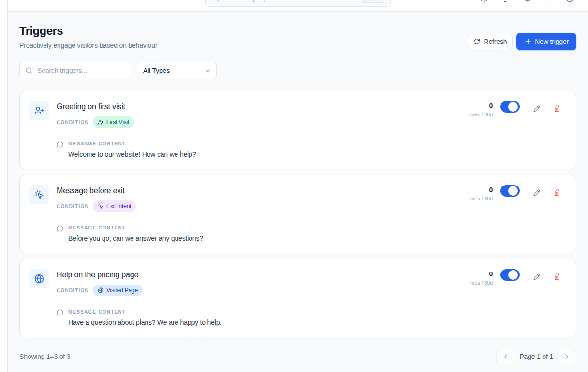
Task: Click the message bubble icon under exit trigger
Action: click(60, 229)
